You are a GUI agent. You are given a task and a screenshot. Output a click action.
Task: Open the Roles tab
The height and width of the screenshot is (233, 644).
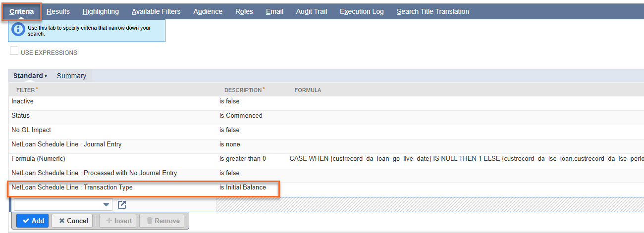[244, 11]
